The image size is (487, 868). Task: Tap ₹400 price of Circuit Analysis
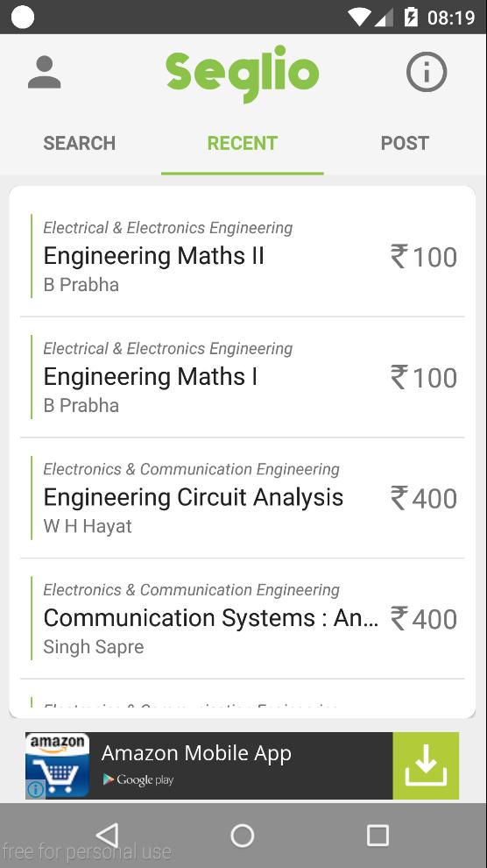(424, 498)
